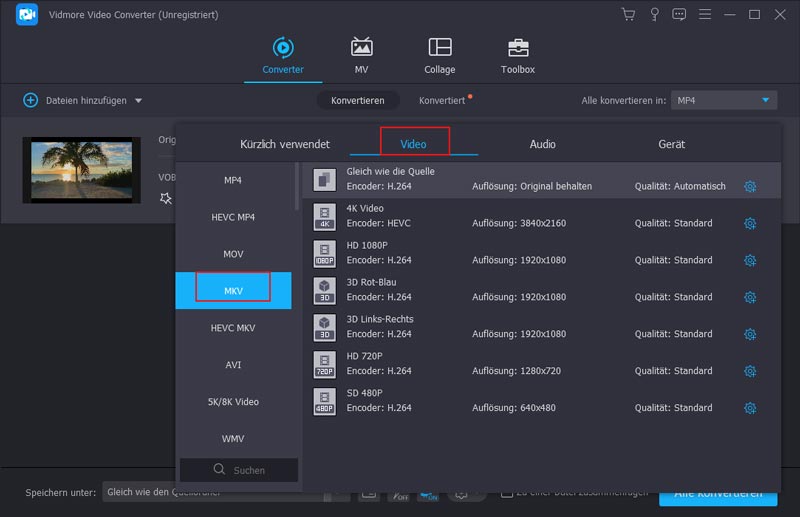This screenshot has width=800, height=517.
Task: Open the hamburger menu in title bar
Action: point(705,15)
